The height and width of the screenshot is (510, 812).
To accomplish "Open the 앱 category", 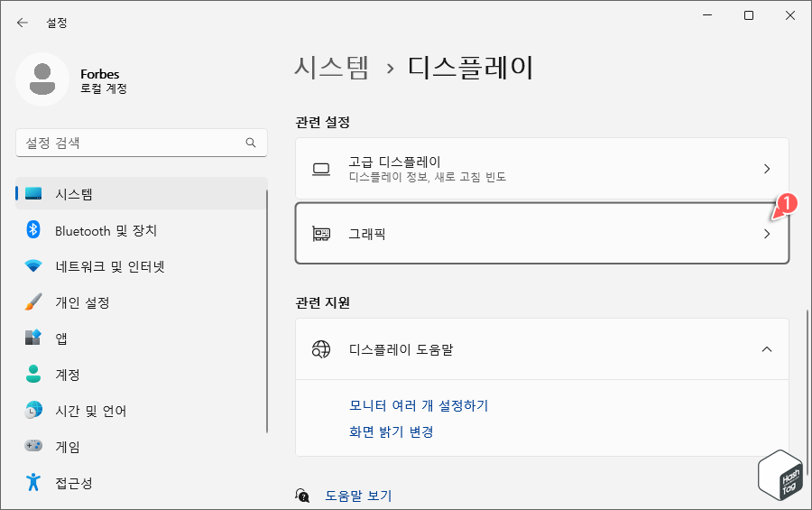I will click(142, 338).
